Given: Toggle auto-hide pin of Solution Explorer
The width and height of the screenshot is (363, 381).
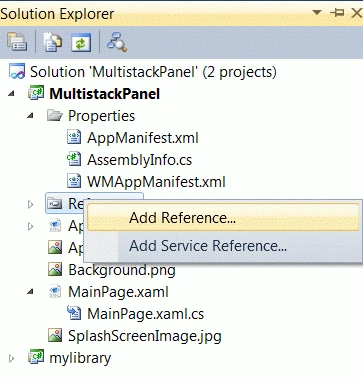Looking at the screenshot, I should [337, 13].
